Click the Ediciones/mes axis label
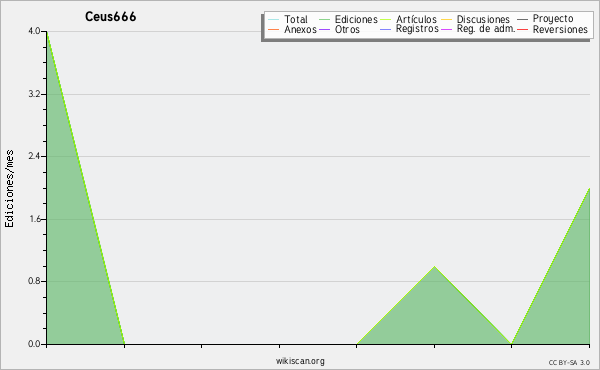600x370 pixels. (x=9, y=189)
